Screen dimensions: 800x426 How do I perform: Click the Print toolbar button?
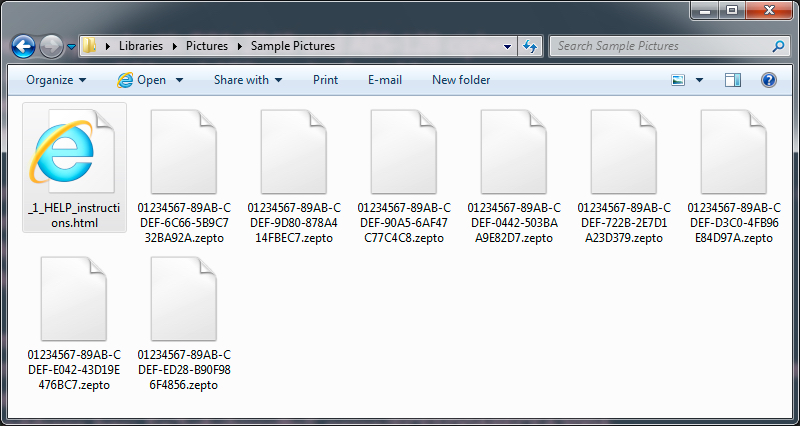coord(325,80)
